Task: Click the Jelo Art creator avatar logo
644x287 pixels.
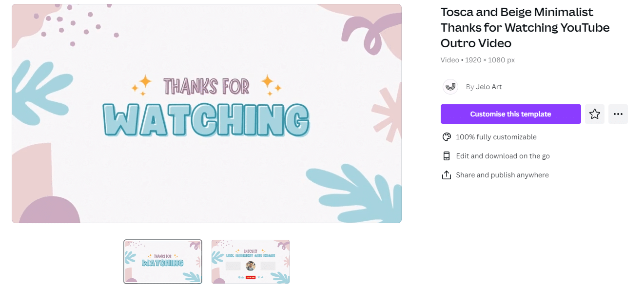Action: [x=450, y=87]
